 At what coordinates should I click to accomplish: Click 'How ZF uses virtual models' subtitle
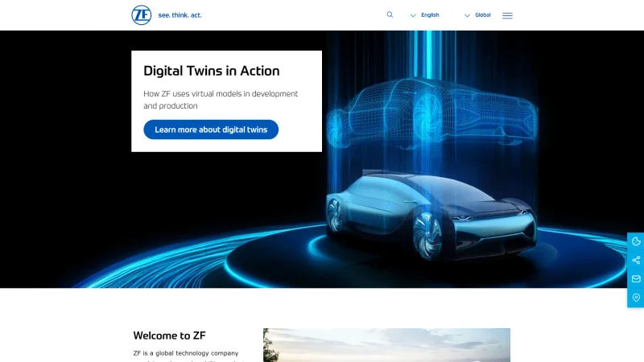(x=221, y=100)
